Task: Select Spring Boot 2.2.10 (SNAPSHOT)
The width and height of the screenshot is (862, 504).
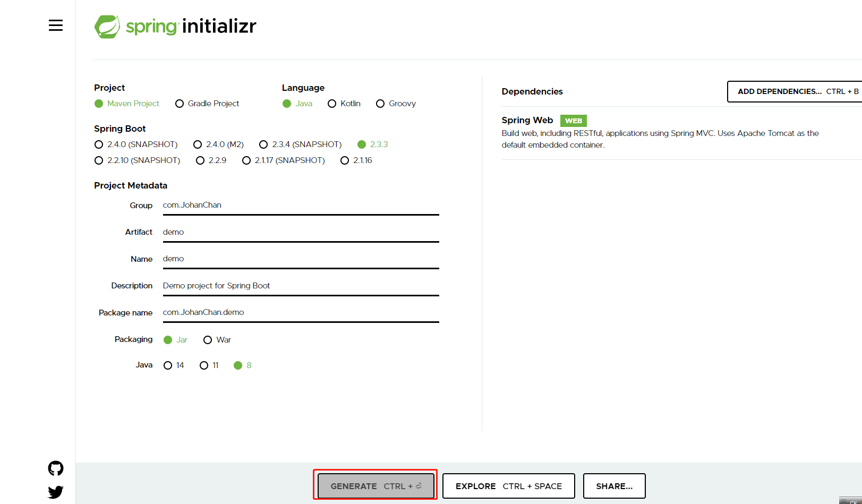Action: 137,160
